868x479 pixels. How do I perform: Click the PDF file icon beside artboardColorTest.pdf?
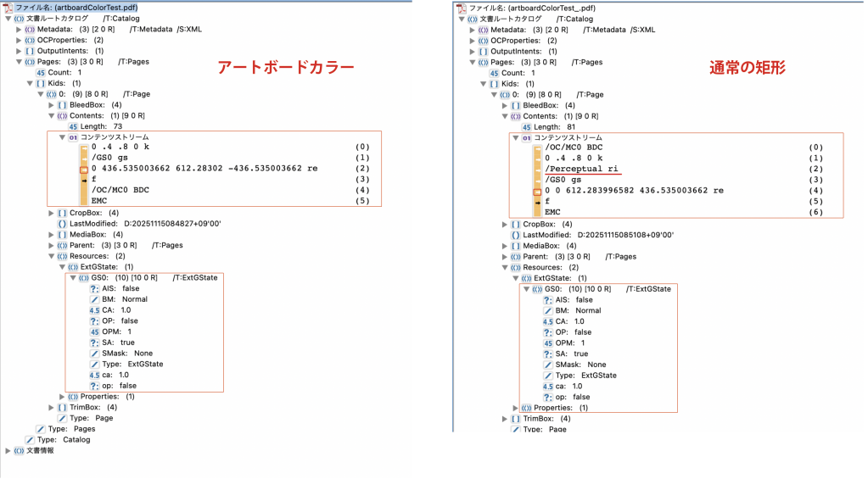(9, 7)
